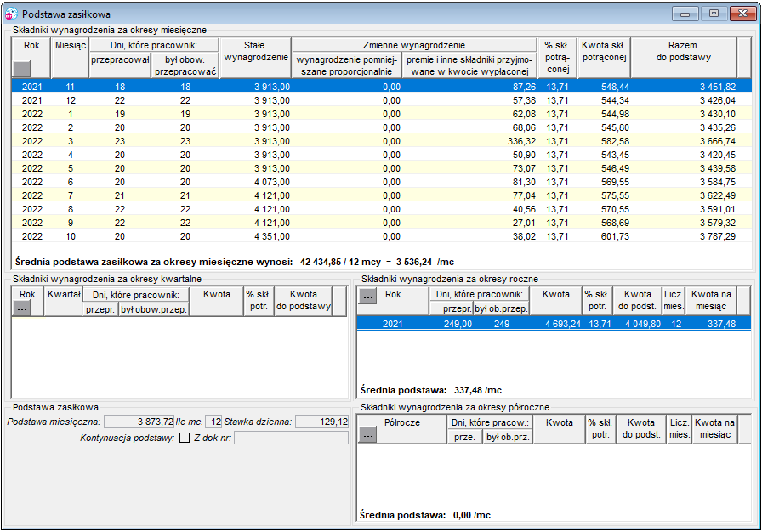Click the yearly Kwota na miesiąc 337,48

pyautogui.click(x=722, y=324)
